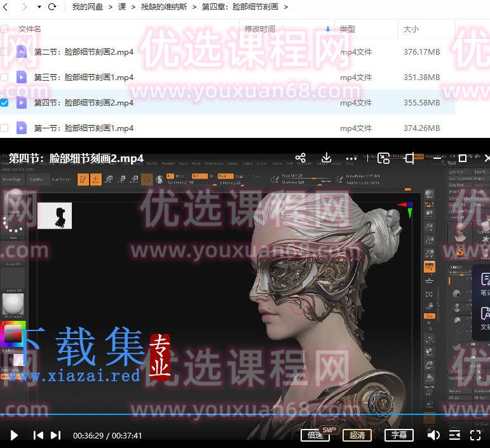Check the box for 第一节:脸部细节刻画1.mp4
The image size is (490, 448).
coord(4,128)
